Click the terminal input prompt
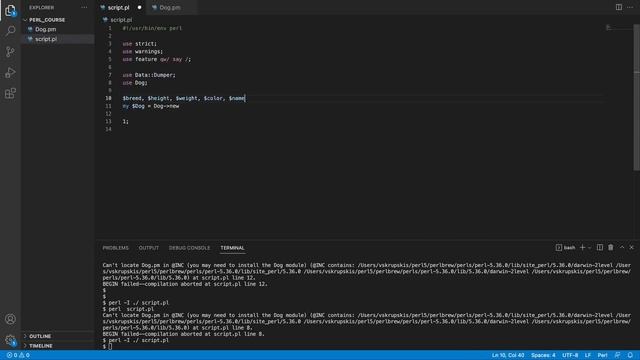Screen dimensions: 640x360 pyautogui.click(x=110, y=346)
